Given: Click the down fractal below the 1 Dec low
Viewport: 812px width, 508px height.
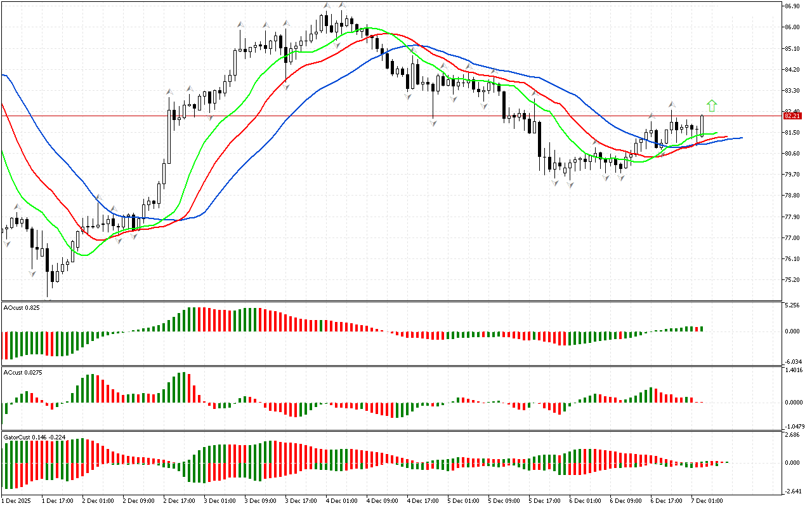Looking at the screenshot, I should pyautogui.click(x=32, y=273).
